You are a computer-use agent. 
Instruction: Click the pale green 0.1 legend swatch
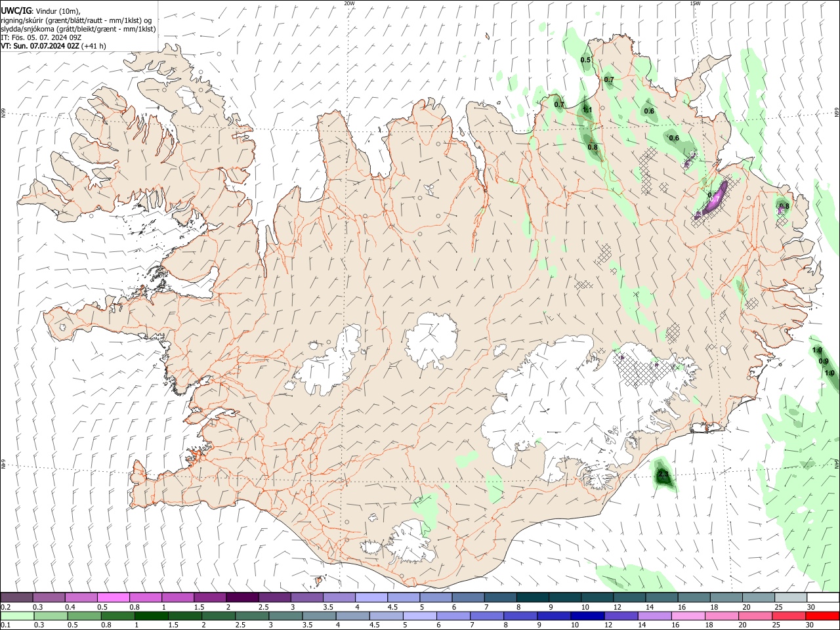(16, 616)
